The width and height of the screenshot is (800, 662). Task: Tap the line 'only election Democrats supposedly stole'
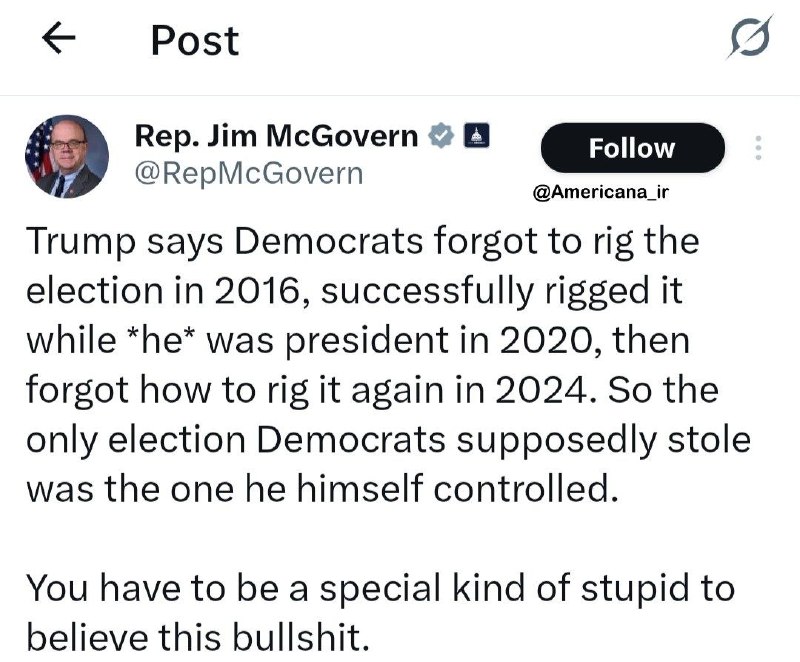[388, 440]
